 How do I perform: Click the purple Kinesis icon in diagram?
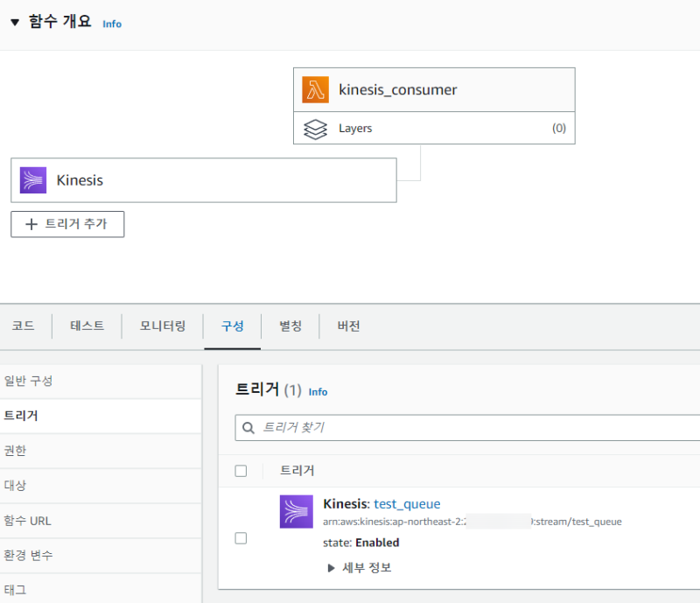click(33, 180)
